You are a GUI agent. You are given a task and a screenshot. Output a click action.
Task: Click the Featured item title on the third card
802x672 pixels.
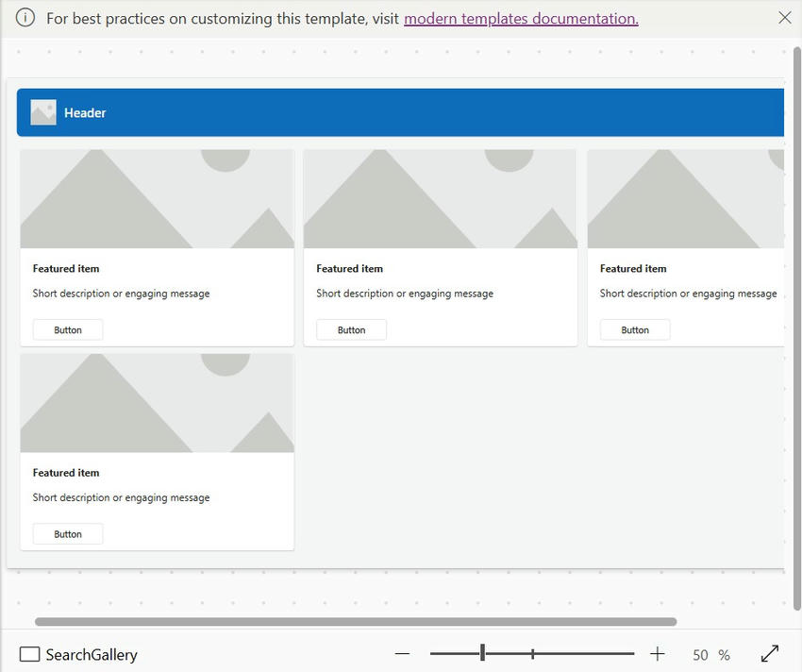[x=632, y=268]
